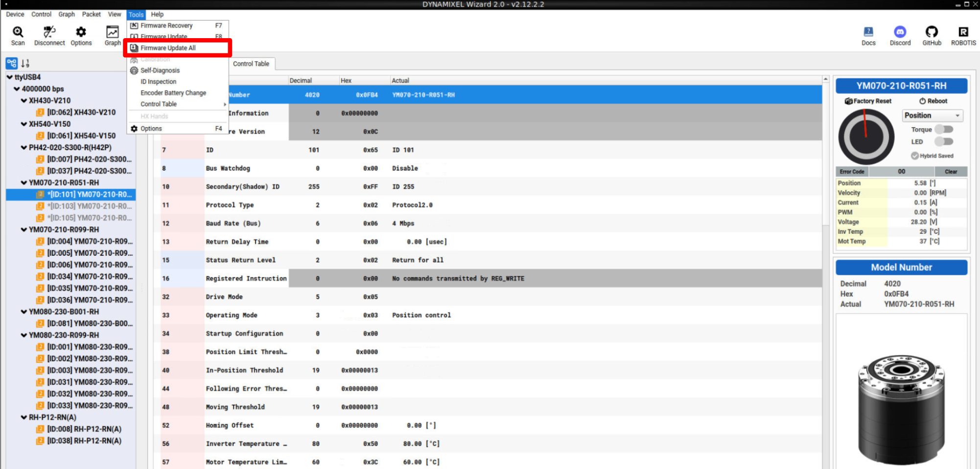The width and height of the screenshot is (980, 469).
Task: Click the Hybrid Saved check indicator
Action: (914, 156)
